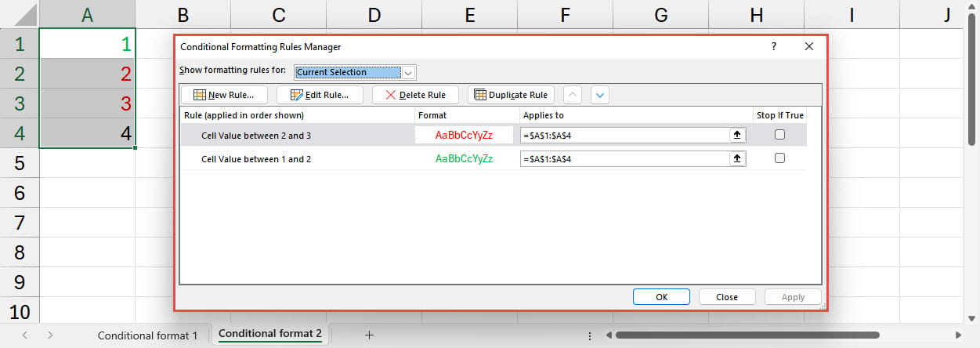980x348 pixels.
Task: Move the rule down with arrow
Action: 600,95
